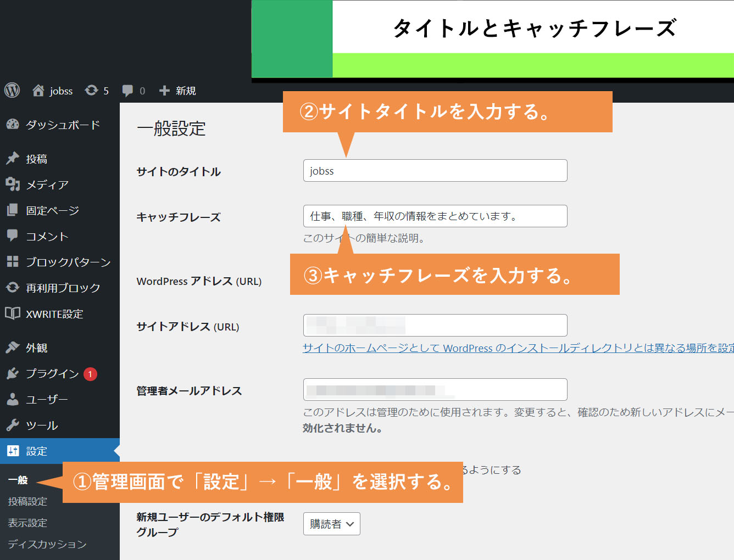Click the 外観 paintbrush icon
Image resolution: width=734 pixels, height=560 pixels.
pos(13,348)
